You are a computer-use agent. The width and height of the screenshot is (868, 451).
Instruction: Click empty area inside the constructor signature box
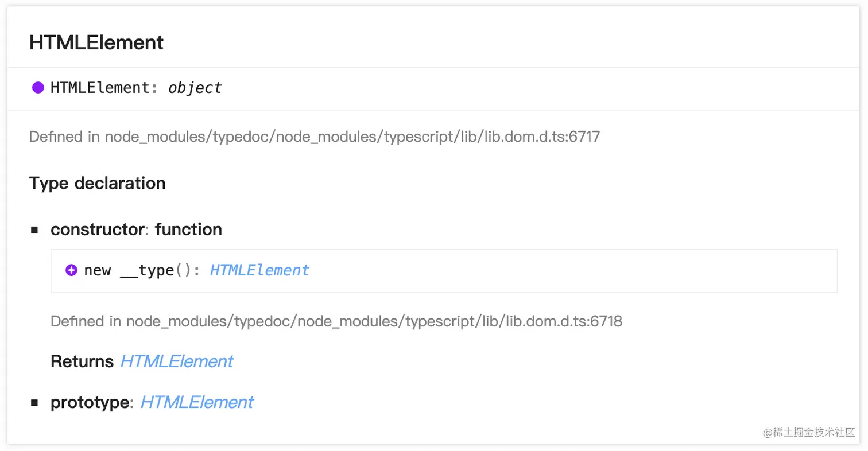[574, 271]
